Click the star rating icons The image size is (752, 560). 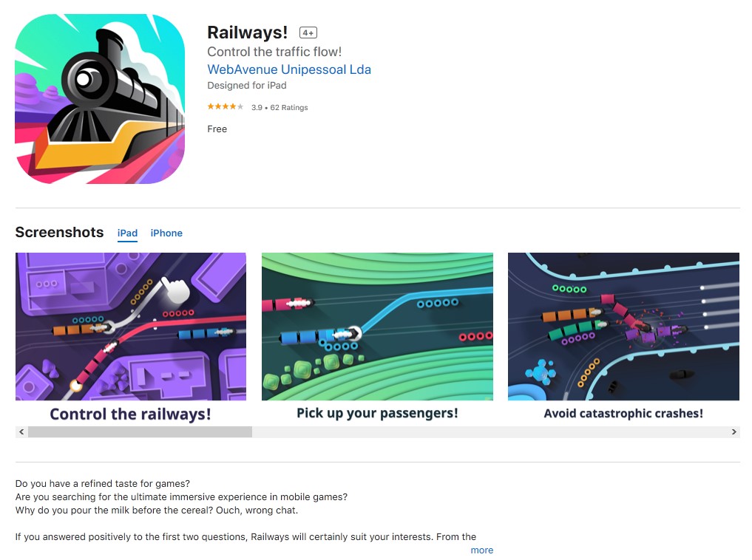point(226,107)
